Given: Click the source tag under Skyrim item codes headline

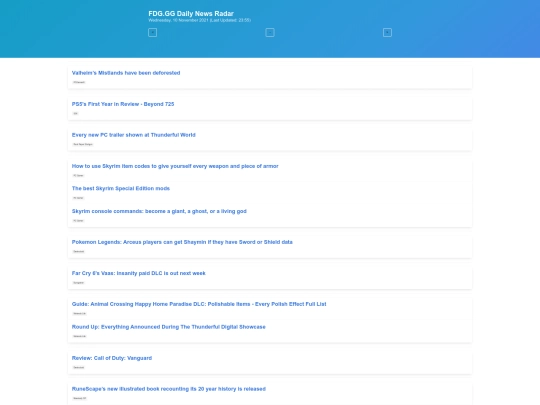Looking at the screenshot, I should pyautogui.click(x=78, y=176).
